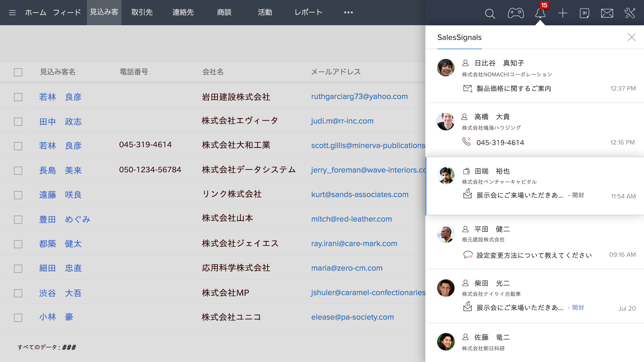Open the calendar icon in top bar
644x362 pixels.
[x=584, y=13]
